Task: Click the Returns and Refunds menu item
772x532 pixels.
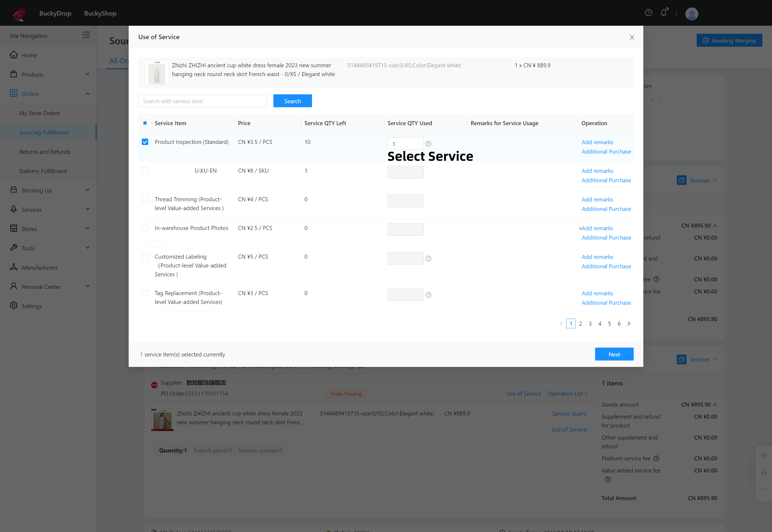Action: pos(44,151)
